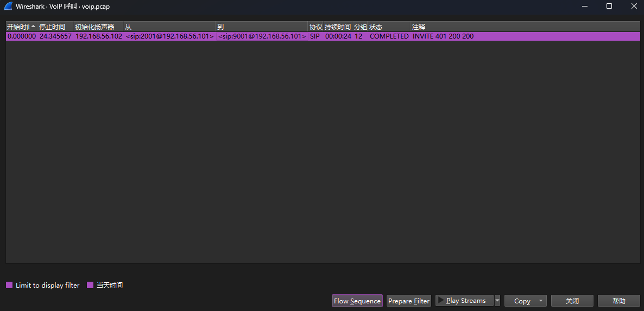This screenshot has width=644, height=311.
Task: Sort by the 到 column header
Action: pos(262,27)
